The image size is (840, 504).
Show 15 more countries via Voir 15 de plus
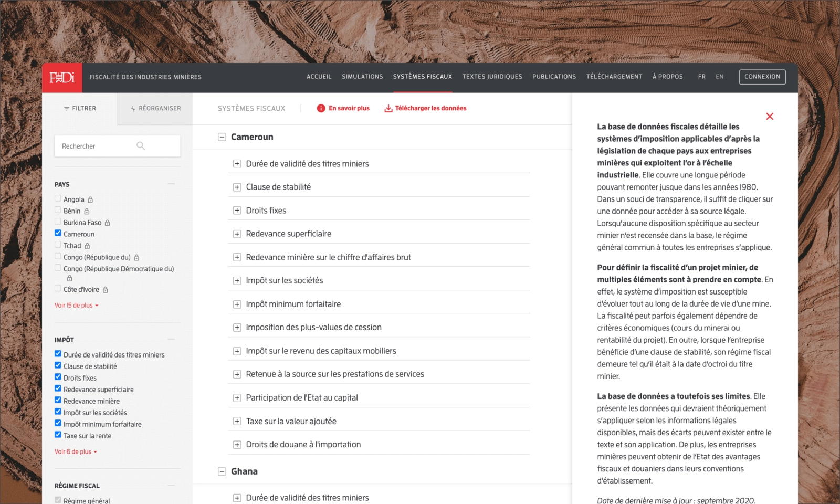click(x=77, y=306)
